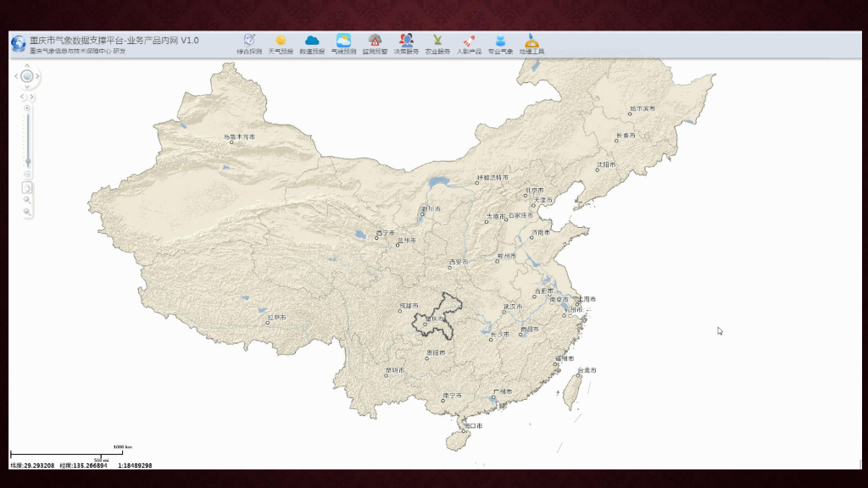Screen dimensions: 868x488
Task: Pan the map right with arrow
Action: click(38, 76)
